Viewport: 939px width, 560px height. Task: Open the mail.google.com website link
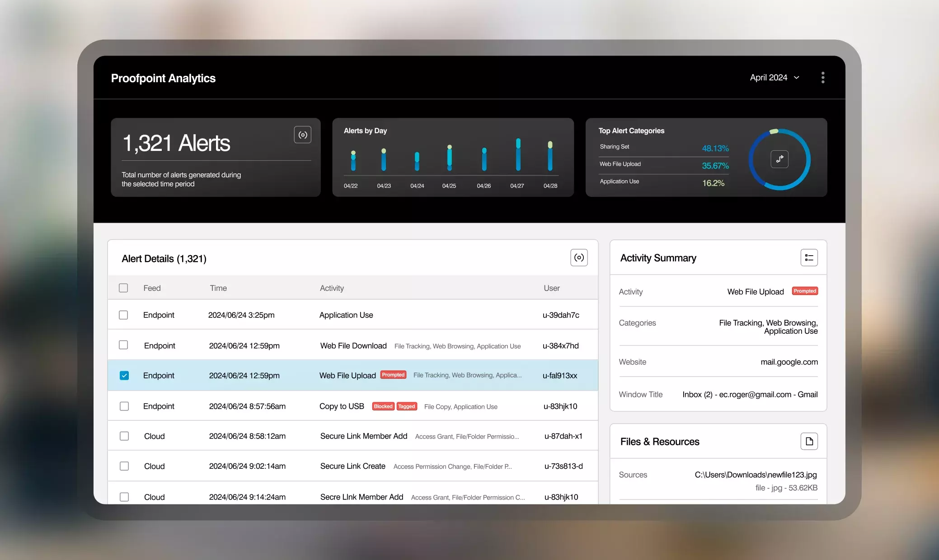(x=789, y=362)
